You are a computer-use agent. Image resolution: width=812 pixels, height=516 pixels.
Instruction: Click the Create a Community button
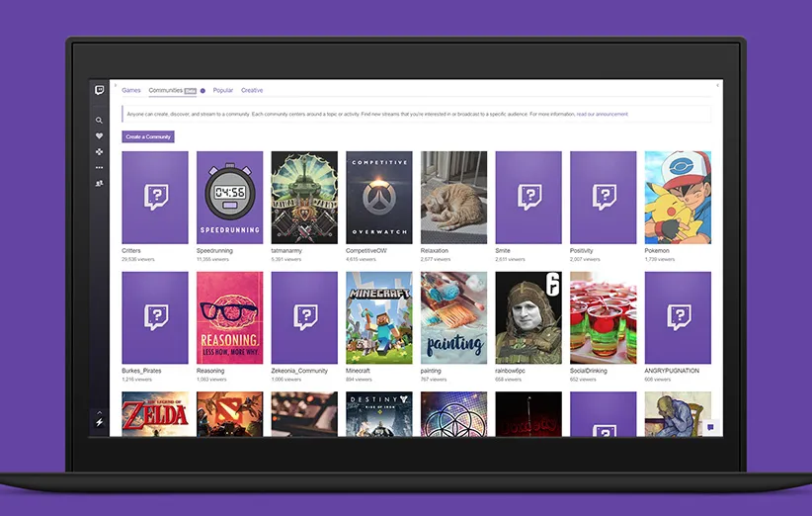tap(148, 136)
